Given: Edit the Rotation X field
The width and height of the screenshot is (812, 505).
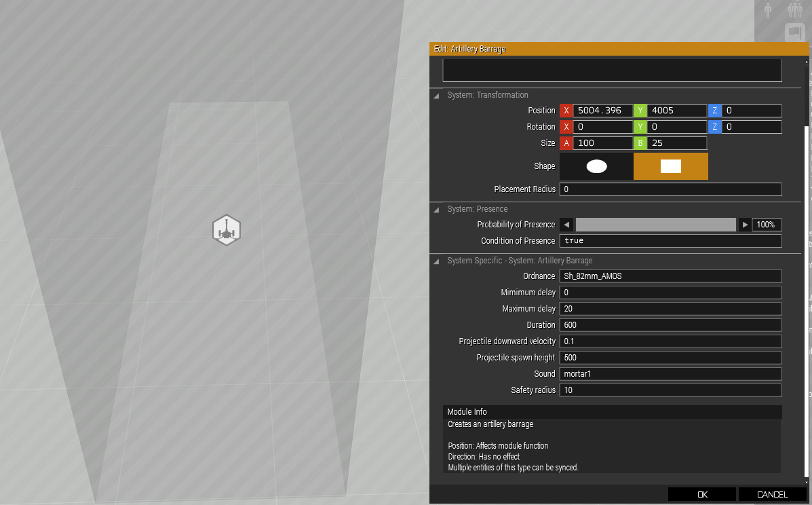Looking at the screenshot, I should point(603,127).
